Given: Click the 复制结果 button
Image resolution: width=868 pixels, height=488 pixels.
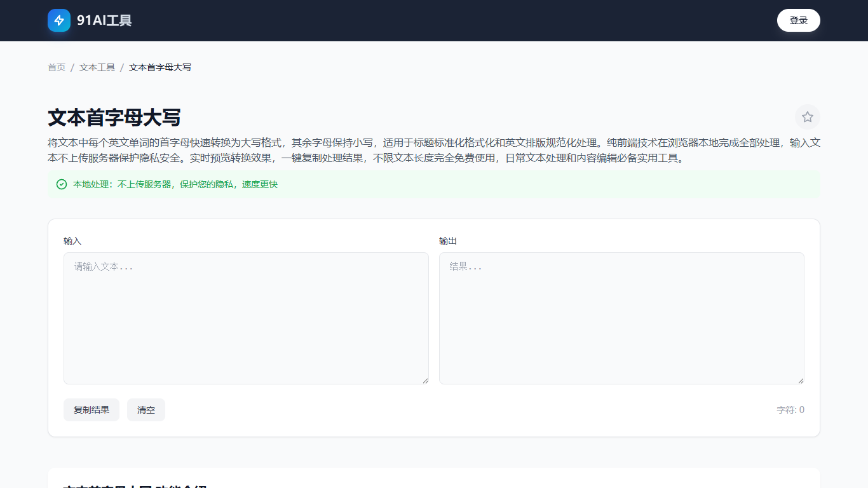Looking at the screenshot, I should [92, 410].
